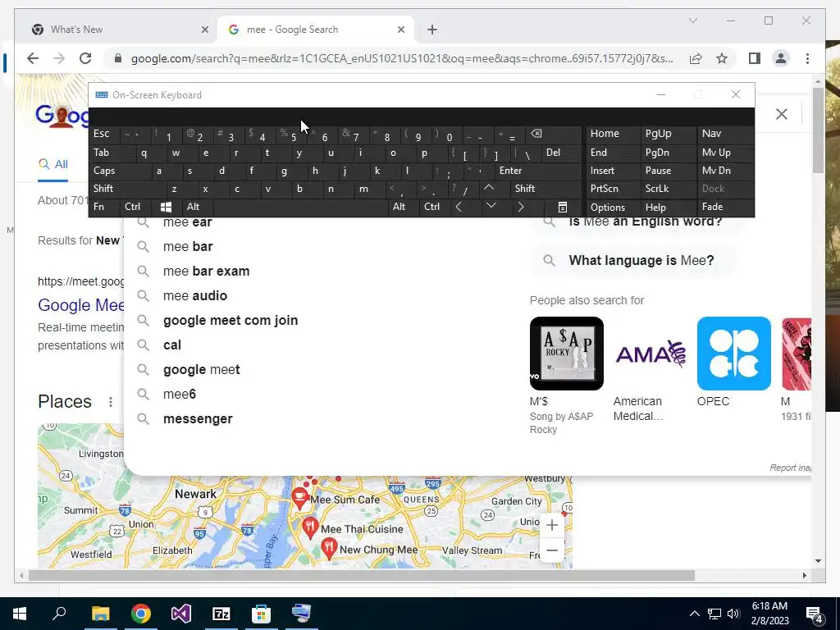Choose the 'cal' suggestion
The image size is (840, 630).
172,345
